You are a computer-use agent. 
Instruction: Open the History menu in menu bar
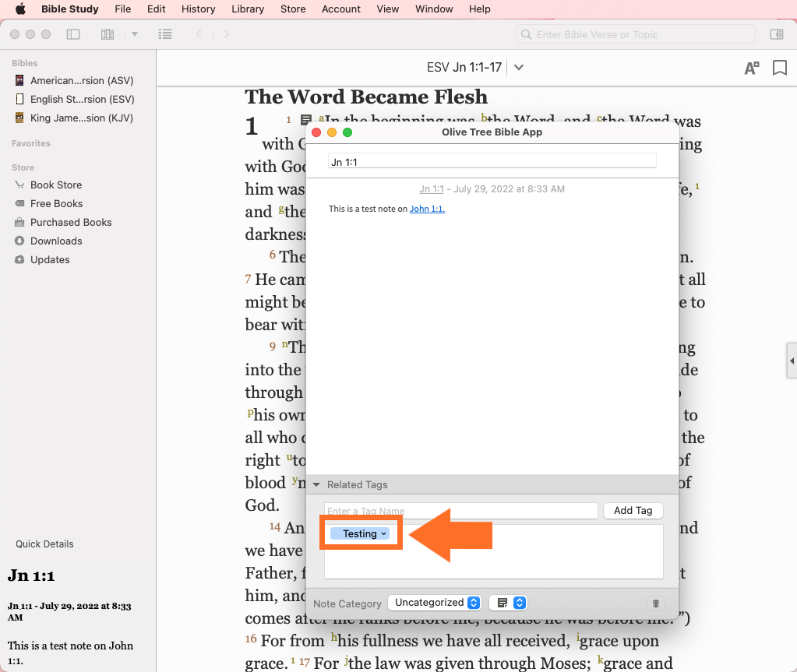pos(198,9)
